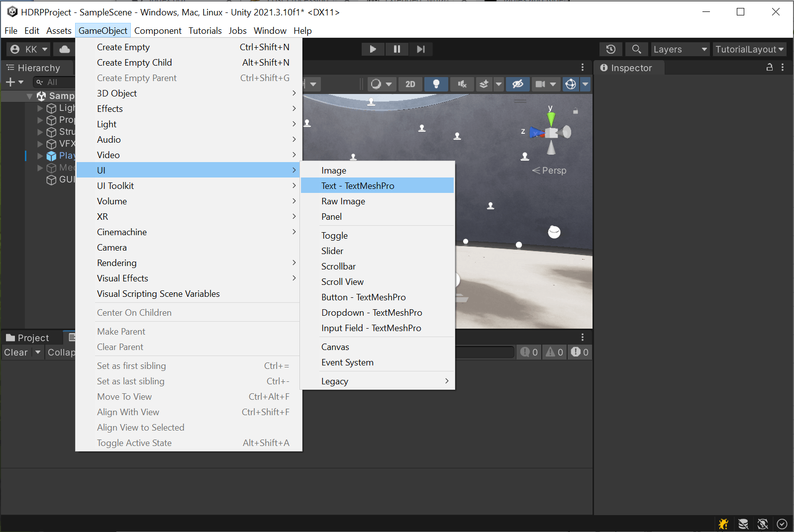Open the Layers dropdown
794x532 pixels.
click(680, 49)
